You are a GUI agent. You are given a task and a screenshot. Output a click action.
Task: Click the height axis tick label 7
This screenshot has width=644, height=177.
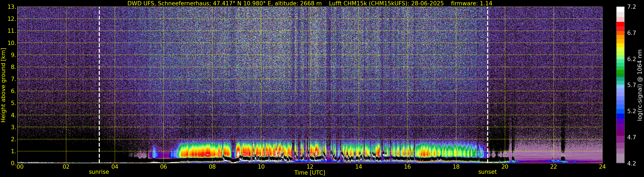pos(13,79)
